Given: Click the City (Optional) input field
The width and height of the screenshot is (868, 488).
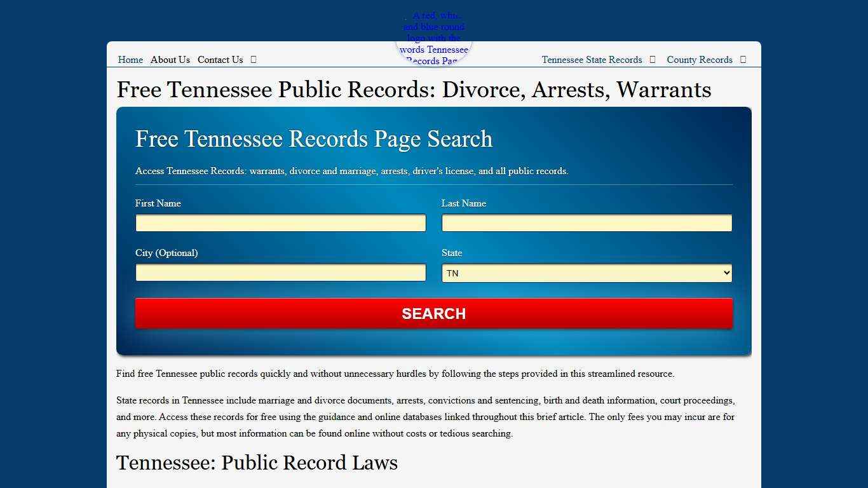Looking at the screenshot, I should coord(280,273).
